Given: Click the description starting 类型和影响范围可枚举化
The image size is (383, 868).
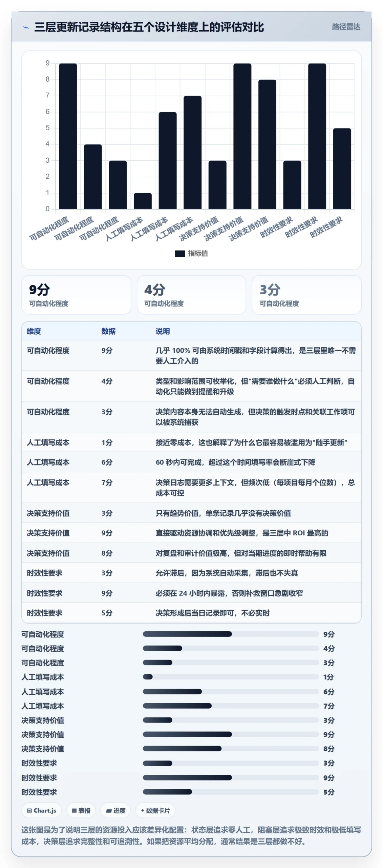Looking at the screenshot, I should point(255,386).
